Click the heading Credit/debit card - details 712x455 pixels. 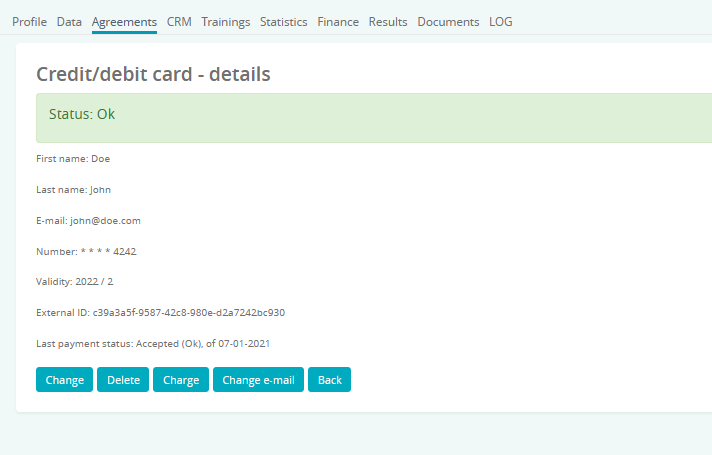pyautogui.click(x=153, y=74)
